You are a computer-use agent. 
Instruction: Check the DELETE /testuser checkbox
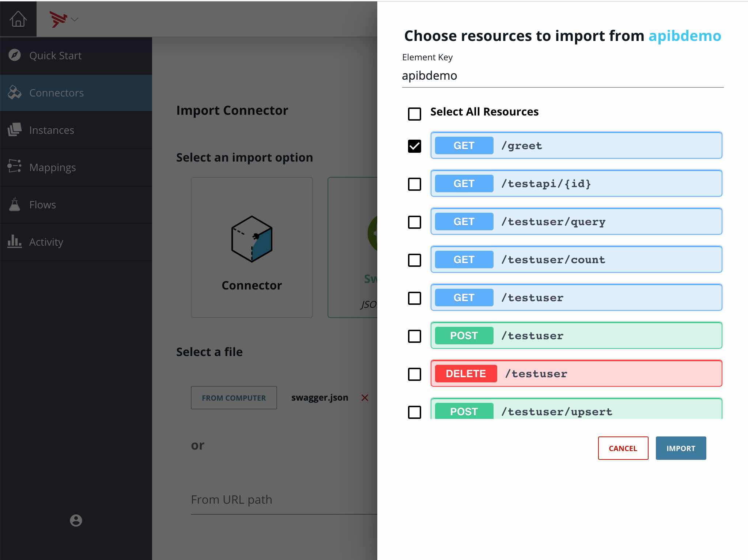415,374
